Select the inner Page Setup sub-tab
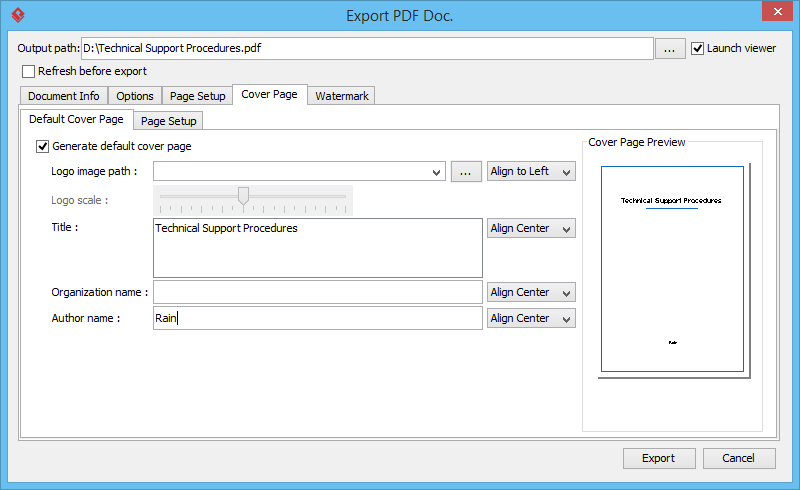 tap(168, 121)
